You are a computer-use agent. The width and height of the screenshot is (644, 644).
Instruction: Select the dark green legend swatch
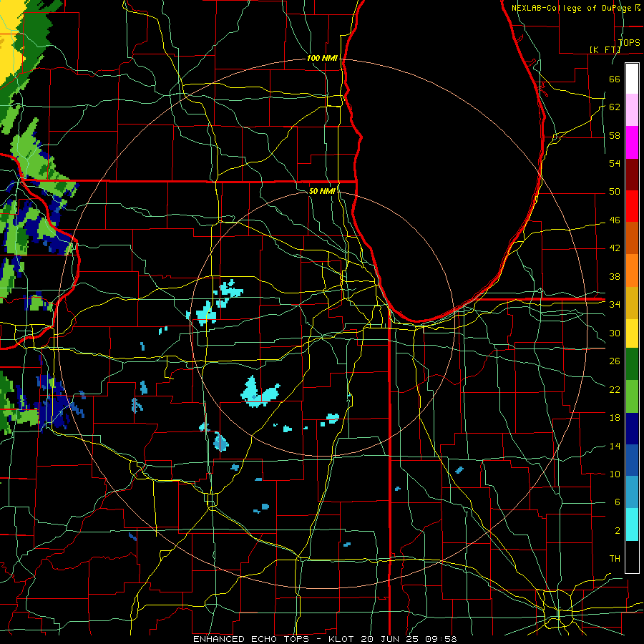coord(632,364)
